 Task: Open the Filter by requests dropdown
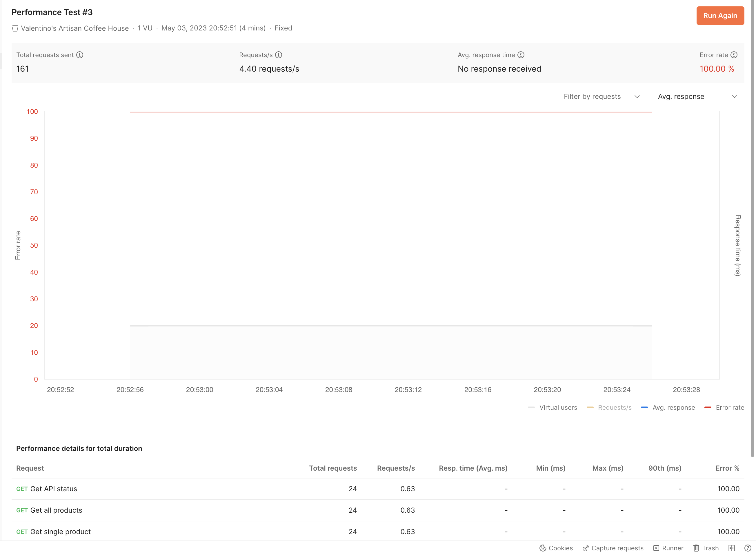601,97
